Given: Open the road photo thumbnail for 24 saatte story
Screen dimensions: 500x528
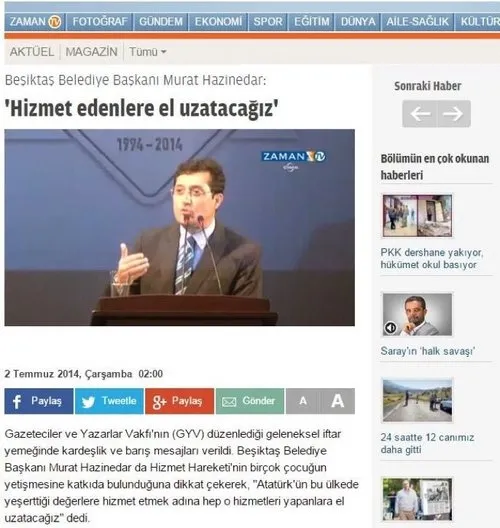Looking at the screenshot, I should coord(418,400).
